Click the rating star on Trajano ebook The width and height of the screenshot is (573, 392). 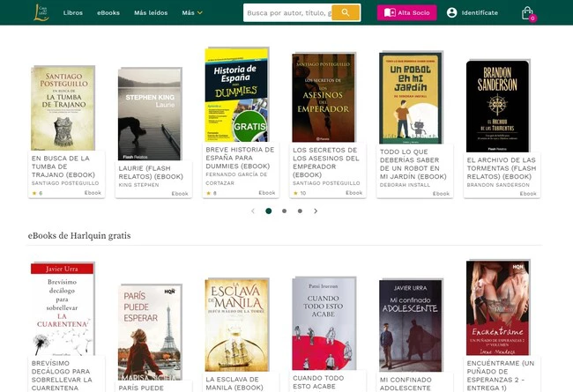point(34,193)
